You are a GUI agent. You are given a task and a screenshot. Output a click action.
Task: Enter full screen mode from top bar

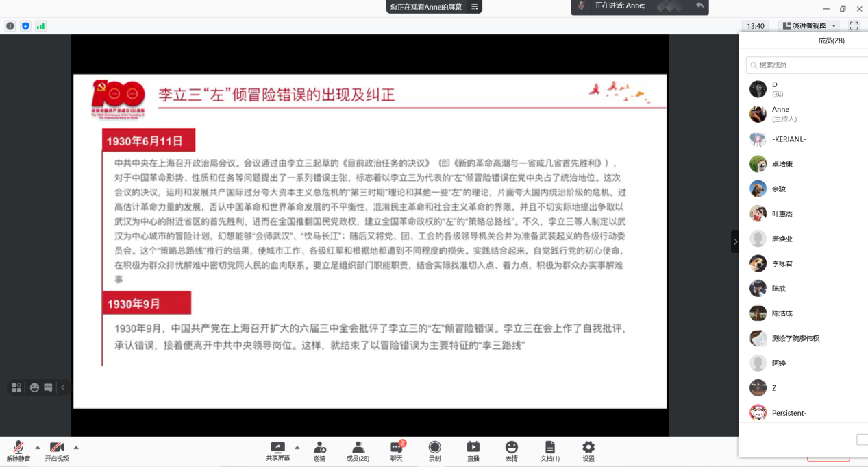point(854,26)
